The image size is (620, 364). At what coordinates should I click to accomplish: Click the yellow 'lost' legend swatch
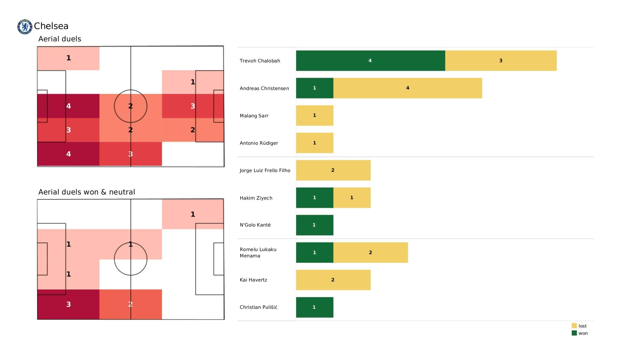click(x=574, y=326)
